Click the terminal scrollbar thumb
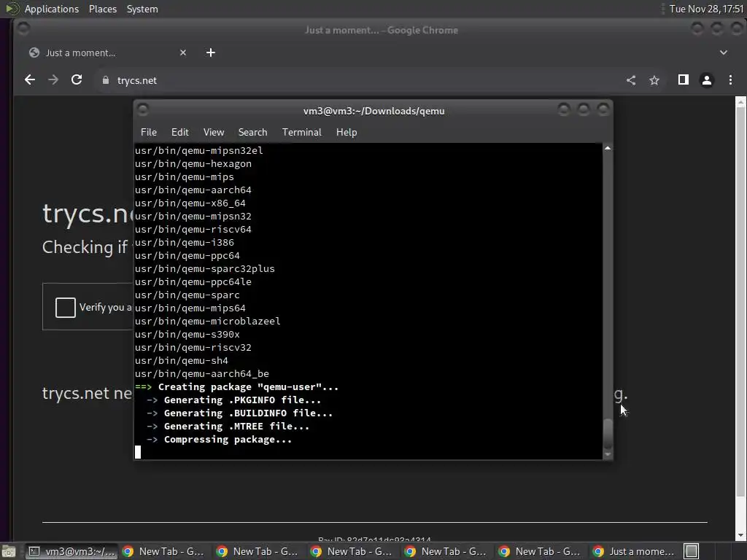 [x=608, y=434]
